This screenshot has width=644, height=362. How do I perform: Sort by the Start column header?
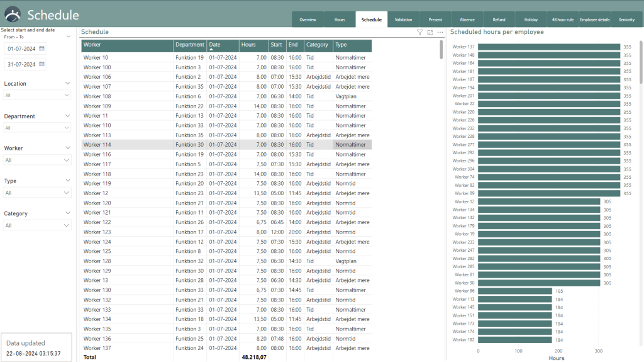click(277, 45)
